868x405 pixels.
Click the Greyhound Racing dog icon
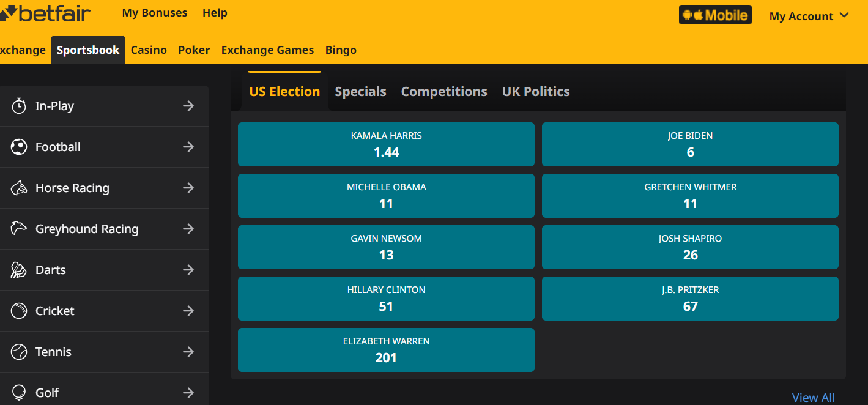click(19, 229)
